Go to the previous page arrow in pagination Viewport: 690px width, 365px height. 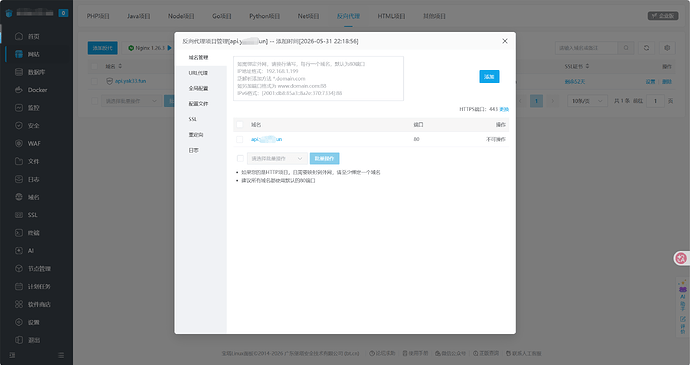(x=520, y=101)
